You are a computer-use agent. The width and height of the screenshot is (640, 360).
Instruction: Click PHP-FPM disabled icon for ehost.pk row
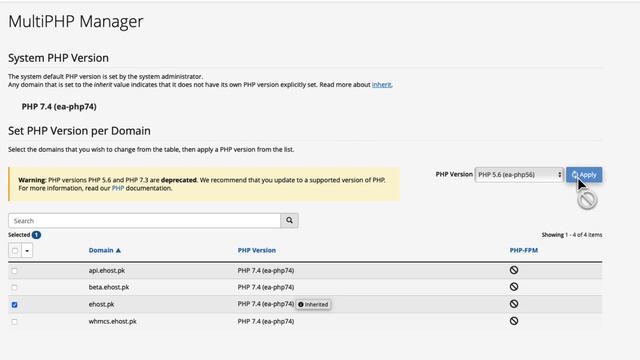[514, 304]
